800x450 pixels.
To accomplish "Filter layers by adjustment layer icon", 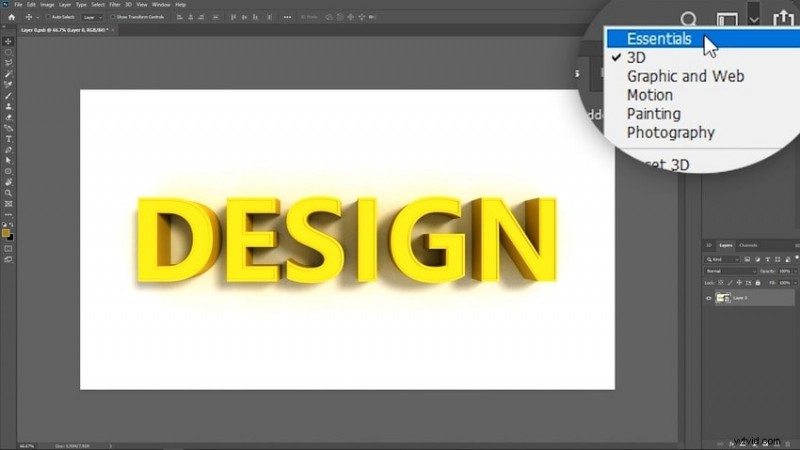I will [x=757, y=259].
